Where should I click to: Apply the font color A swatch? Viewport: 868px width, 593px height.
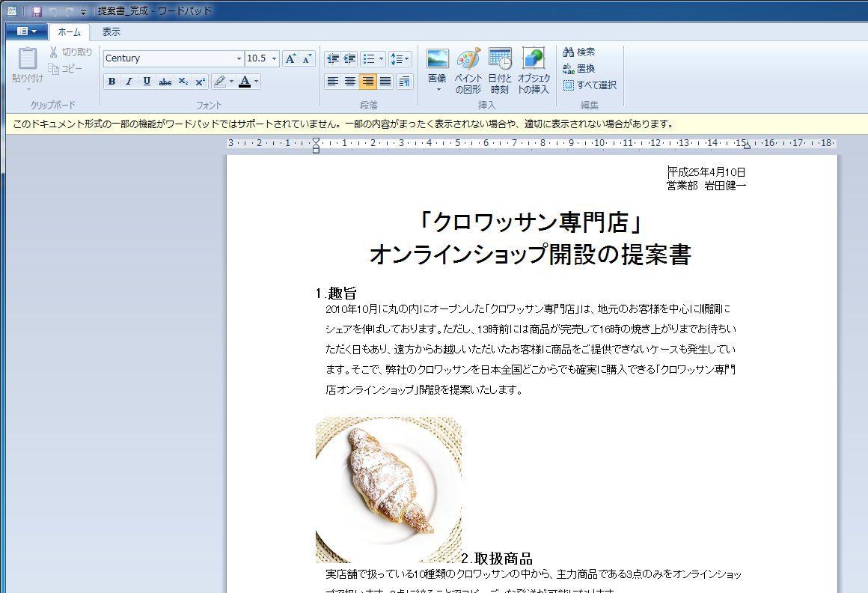point(245,82)
